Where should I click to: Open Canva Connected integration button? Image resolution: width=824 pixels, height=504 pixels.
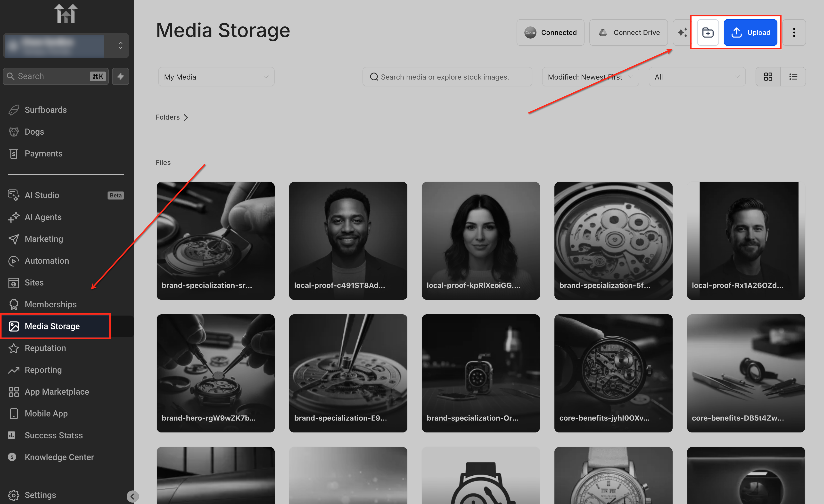tap(550, 33)
